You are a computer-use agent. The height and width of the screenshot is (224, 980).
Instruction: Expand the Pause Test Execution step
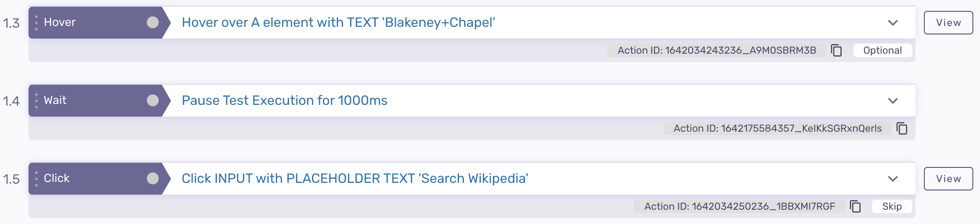point(893,101)
